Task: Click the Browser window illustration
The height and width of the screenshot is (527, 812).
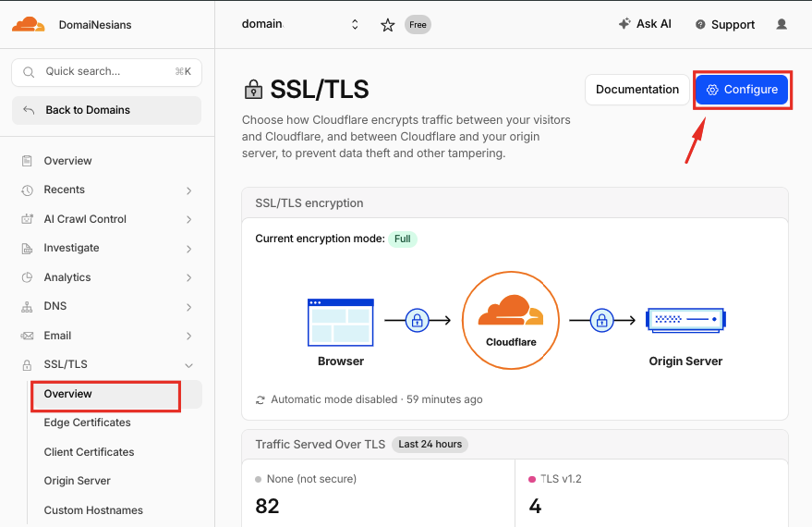Action: tap(340, 323)
